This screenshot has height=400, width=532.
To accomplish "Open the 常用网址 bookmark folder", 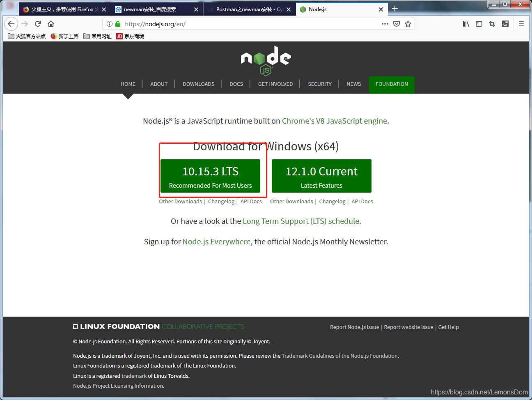I will [x=97, y=36].
